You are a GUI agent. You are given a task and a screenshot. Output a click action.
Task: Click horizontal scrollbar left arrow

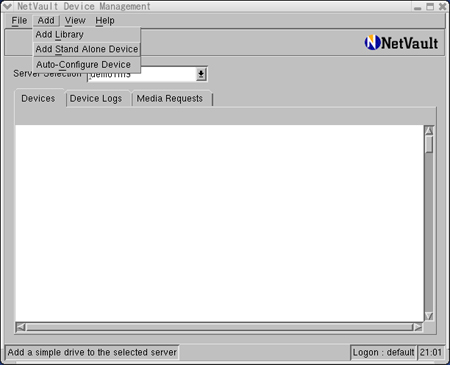point(21,327)
